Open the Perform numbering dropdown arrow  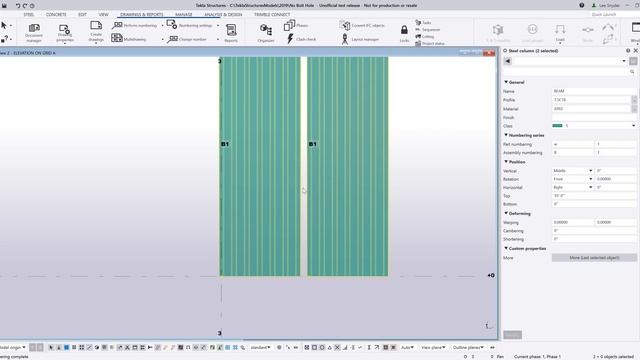pyautogui.click(x=162, y=25)
